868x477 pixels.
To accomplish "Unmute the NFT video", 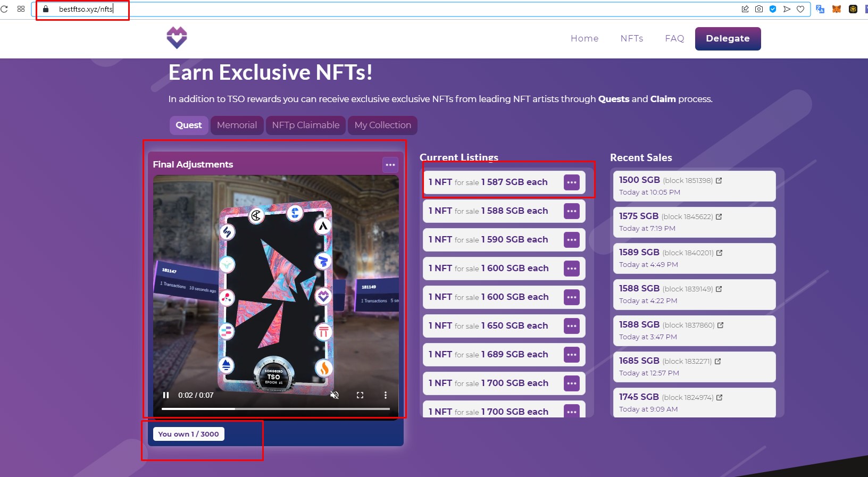I will pyautogui.click(x=335, y=395).
